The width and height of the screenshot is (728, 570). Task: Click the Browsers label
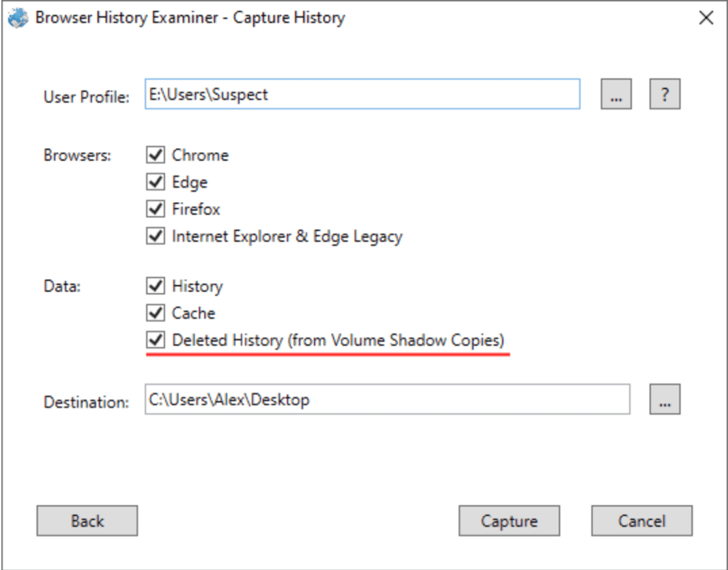(78, 155)
